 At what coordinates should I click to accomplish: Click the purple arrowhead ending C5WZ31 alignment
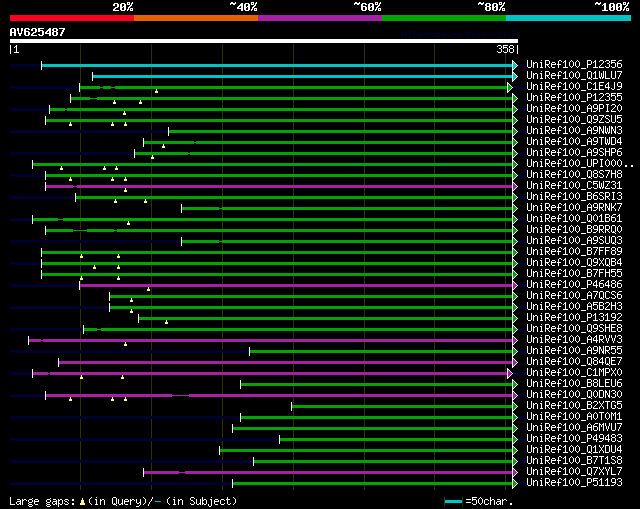515,186
